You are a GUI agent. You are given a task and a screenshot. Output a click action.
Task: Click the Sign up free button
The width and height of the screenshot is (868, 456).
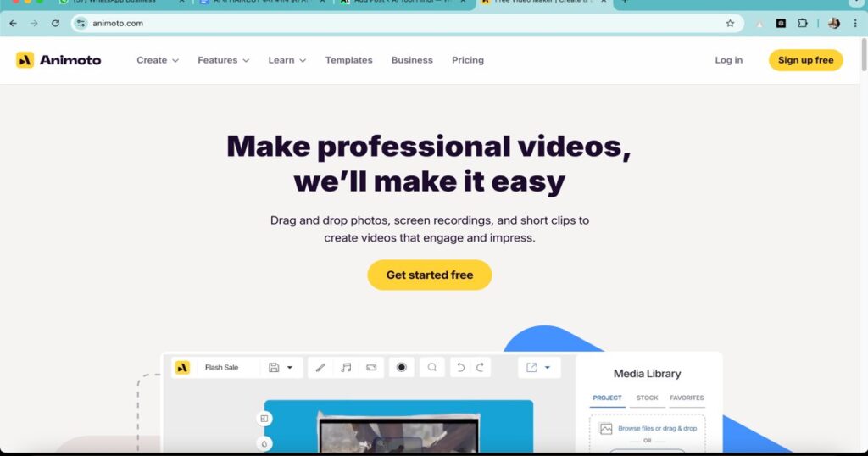point(805,60)
